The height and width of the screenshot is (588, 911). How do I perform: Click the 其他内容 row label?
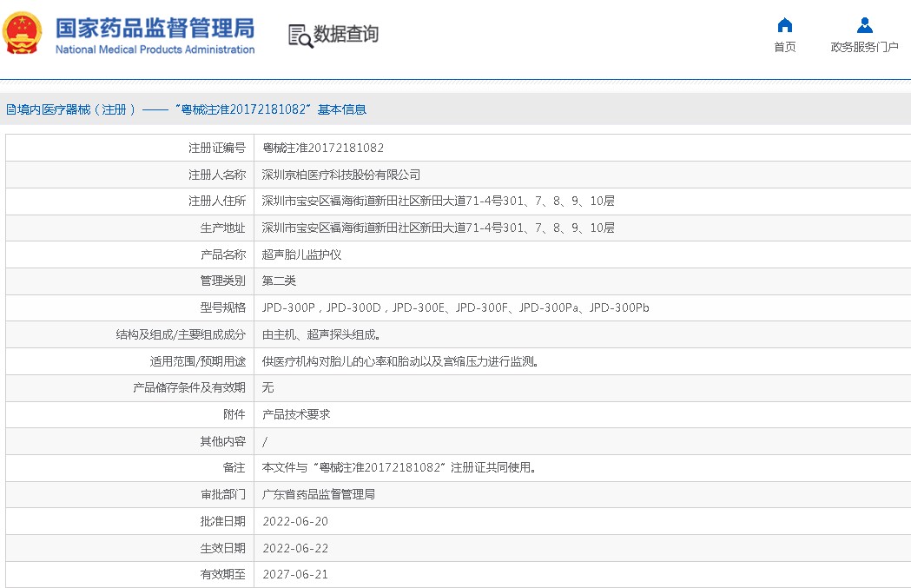click(222, 441)
